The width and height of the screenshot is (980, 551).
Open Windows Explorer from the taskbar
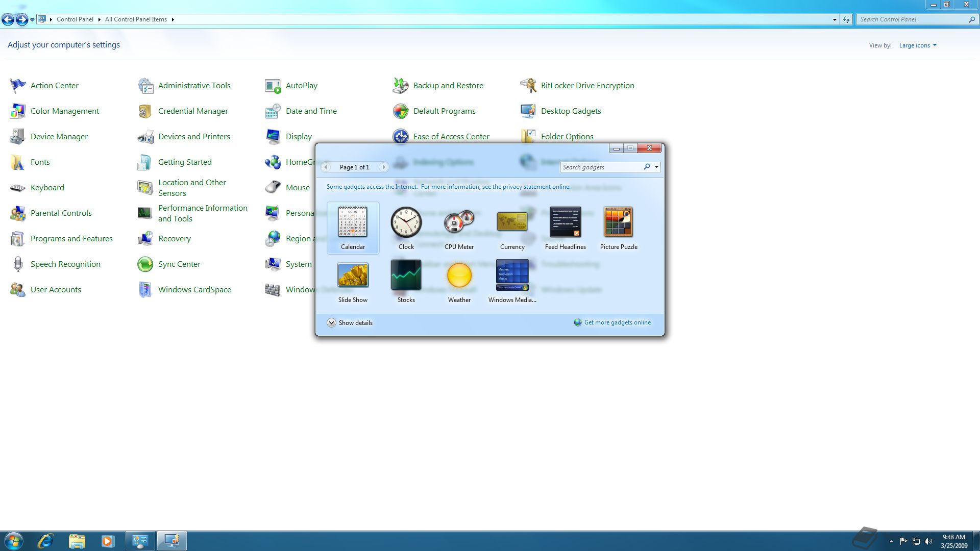click(77, 541)
